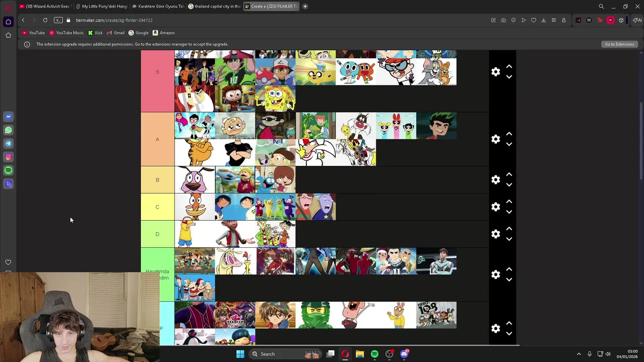Image resolution: width=644 pixels, height=362 pixels.
Task: Move S tier row down
Action: pyautogui.click(x=509, y=77)
